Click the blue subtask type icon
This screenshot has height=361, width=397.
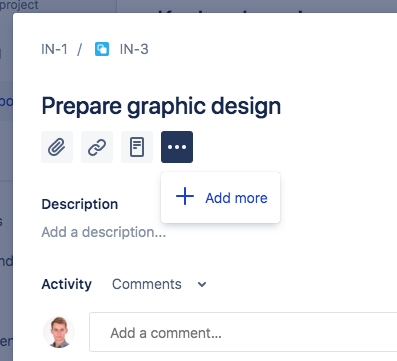tap(102, 49)
